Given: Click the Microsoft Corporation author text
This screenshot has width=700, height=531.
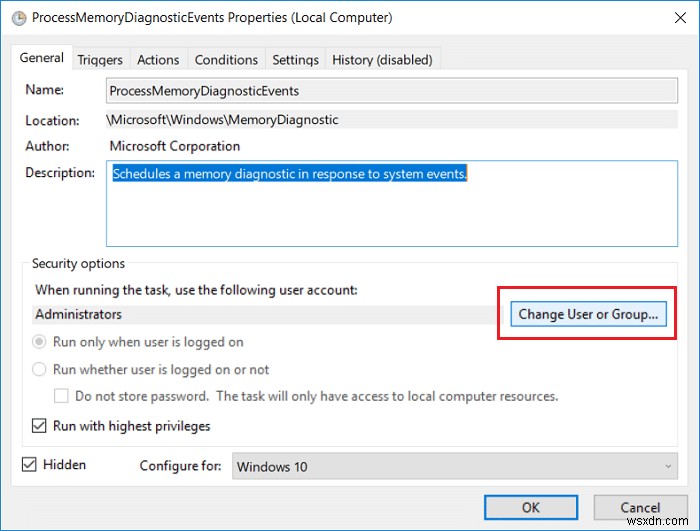Looking at the screenshot, I should (175, 146).
